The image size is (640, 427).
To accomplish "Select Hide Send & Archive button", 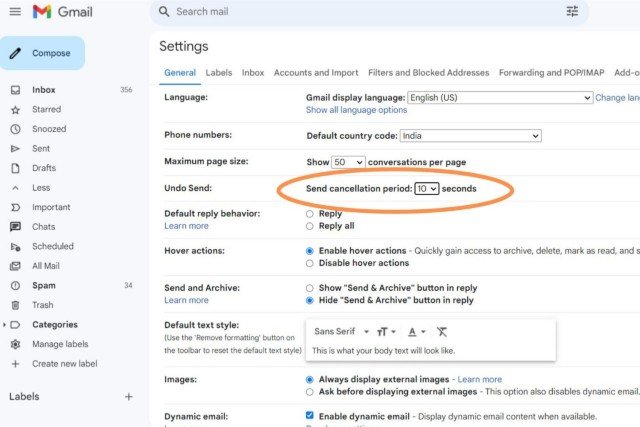I will [310, 300].
